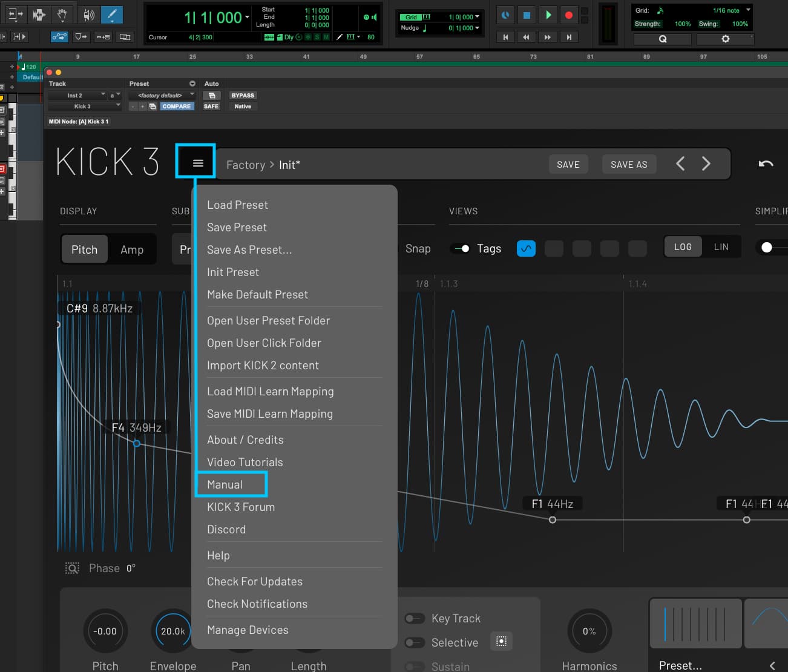Image resolution: width=788 pixels, height=672 pixels.
Task: Click the Stop button in the transport
Action: [527, 15]
